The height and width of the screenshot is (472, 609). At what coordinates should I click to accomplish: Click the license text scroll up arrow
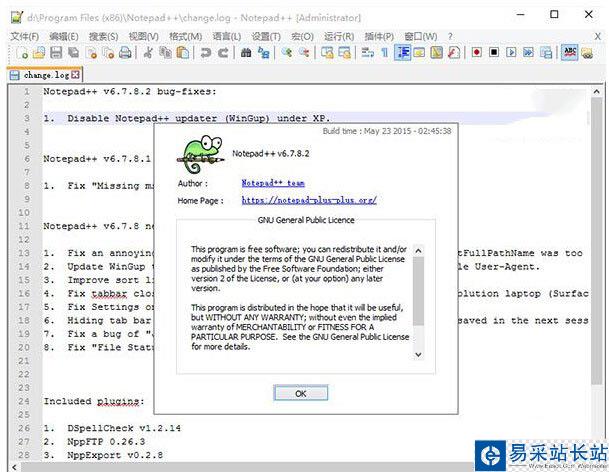coord(418,251)
